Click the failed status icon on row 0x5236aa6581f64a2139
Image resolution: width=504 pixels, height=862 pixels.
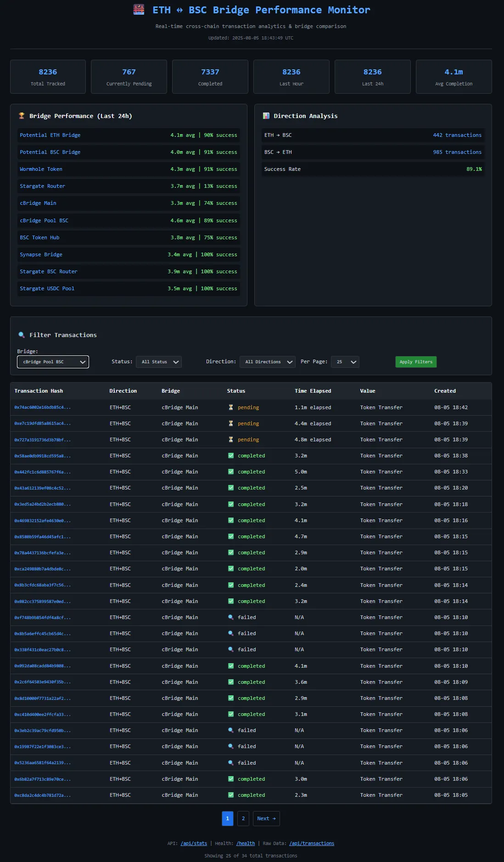tap(231, 763)
